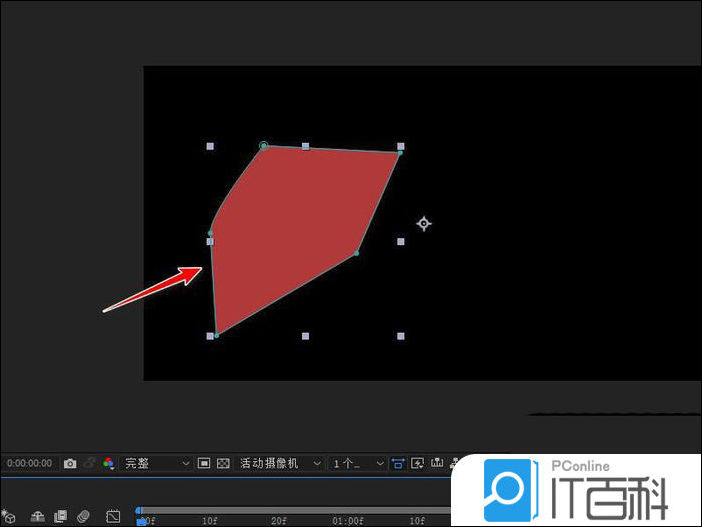Toggle the Draft 3D cube icon
The height and width of the screenshot is (527, 702).
click(x=9, y=516)
